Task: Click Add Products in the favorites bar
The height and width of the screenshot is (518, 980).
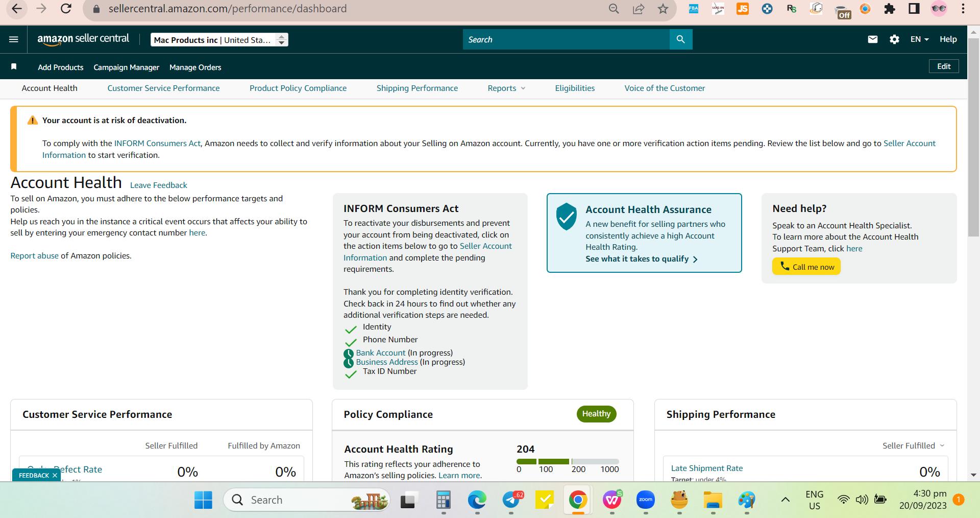Action: [61, 67]
